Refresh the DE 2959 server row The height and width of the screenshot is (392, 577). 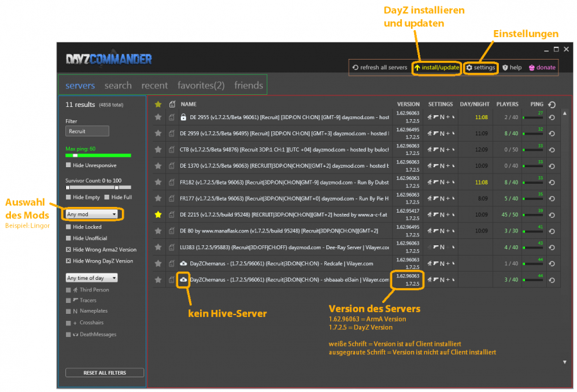point(552,134)
